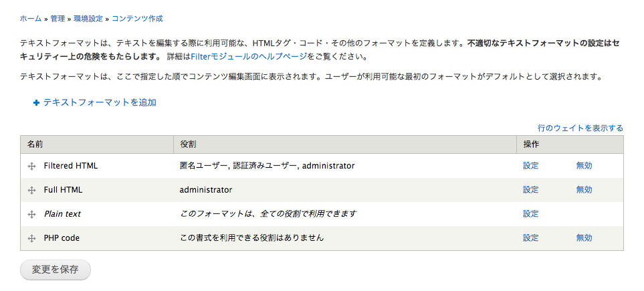This screenshot has width=644, height=291.
Task: Click drag handle icon for Plain text row
Action: (31, 214)
